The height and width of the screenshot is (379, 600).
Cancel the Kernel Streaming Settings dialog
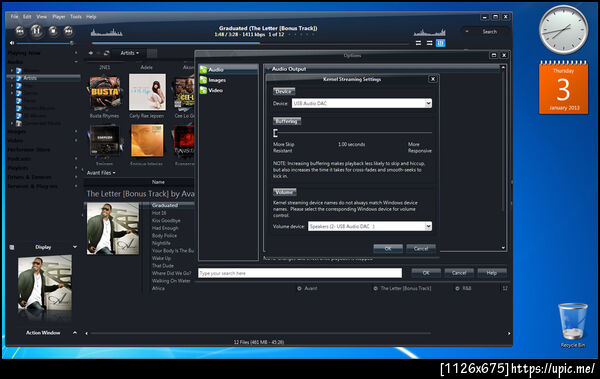coord(421,248)
